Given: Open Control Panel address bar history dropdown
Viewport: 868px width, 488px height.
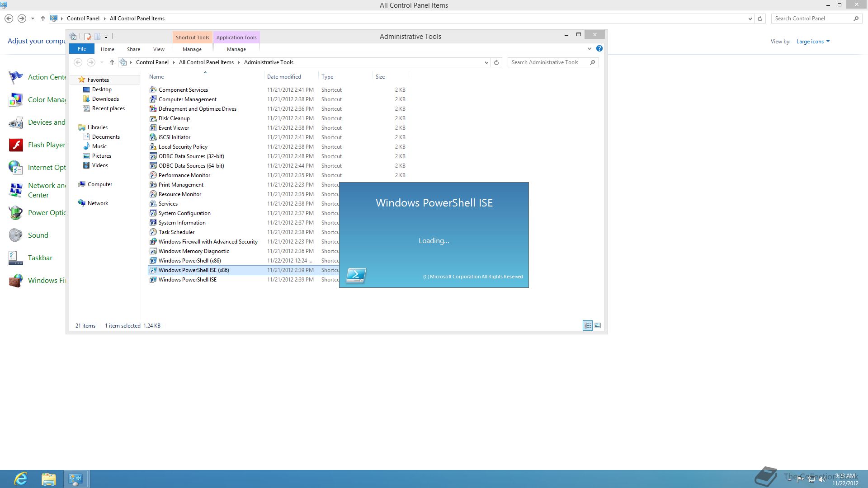Looking at the screenshot, I should point(750,19).
